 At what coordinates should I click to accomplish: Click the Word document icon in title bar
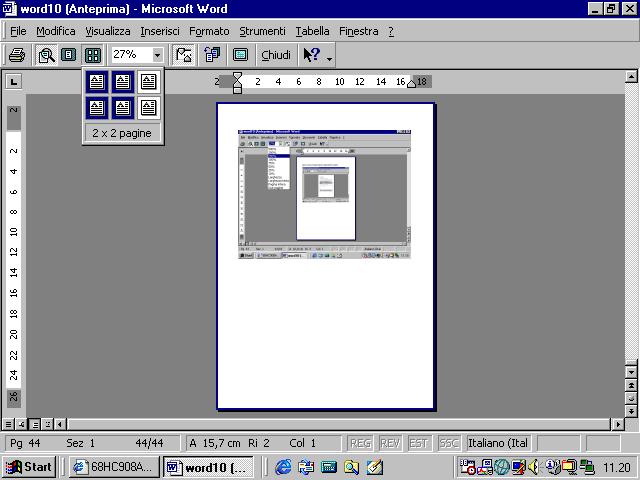[10, 9]
